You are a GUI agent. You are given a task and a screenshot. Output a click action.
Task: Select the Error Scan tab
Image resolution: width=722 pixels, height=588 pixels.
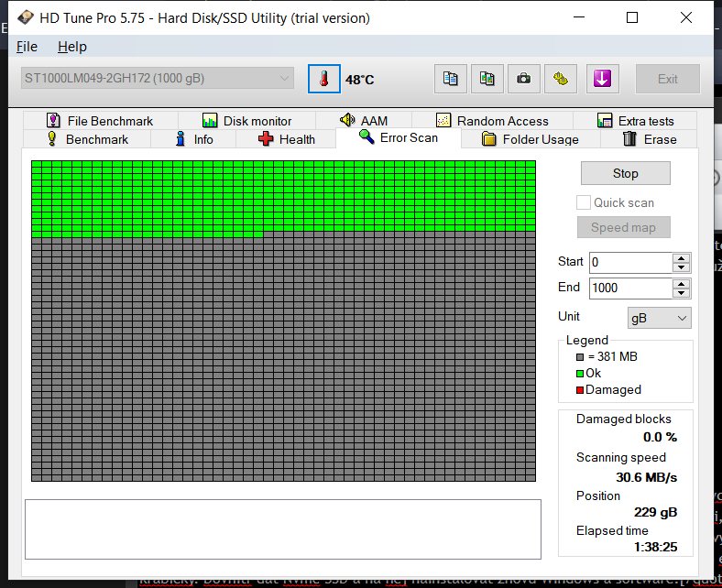pos(399,137)
